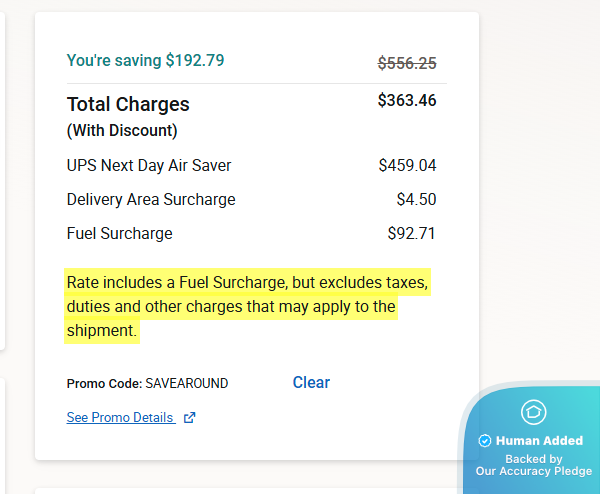This screenshot has width=600, height=494.
Task: Click the $4.50 surcharge amount
Action: [x=416, y=200]
